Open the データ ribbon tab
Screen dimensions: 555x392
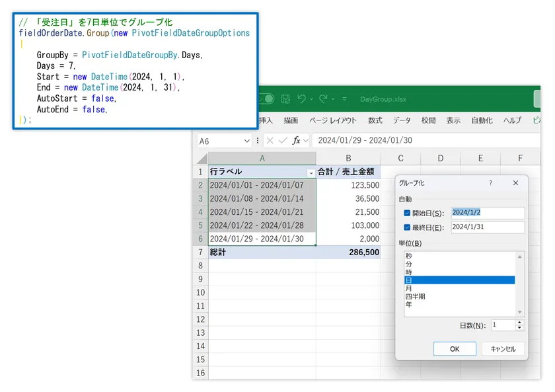tap(402, 120)
